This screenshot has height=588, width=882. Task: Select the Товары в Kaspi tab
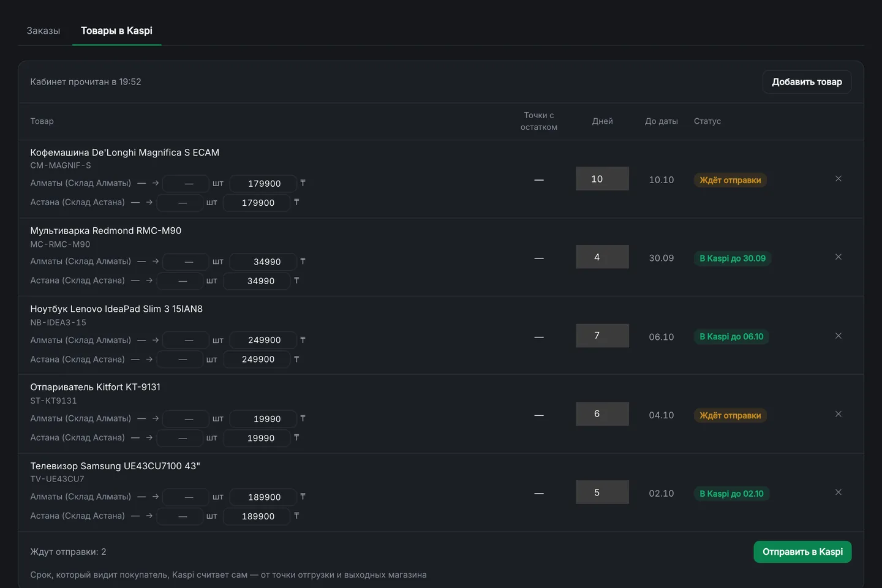[x=116, y=31]
